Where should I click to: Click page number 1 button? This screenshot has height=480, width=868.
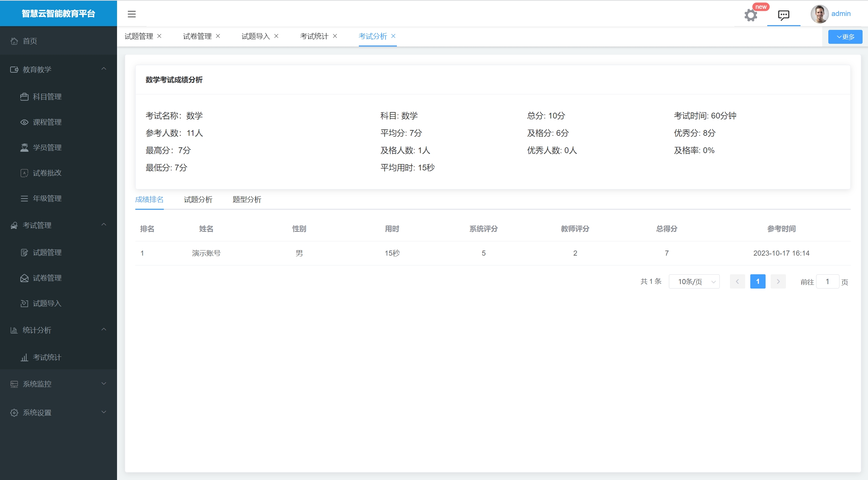pos(757,282)
